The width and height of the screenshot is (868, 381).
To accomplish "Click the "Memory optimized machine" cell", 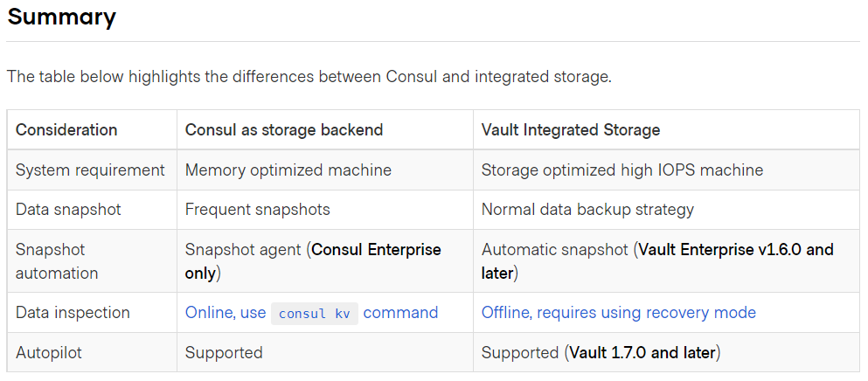I will [288, 170].
